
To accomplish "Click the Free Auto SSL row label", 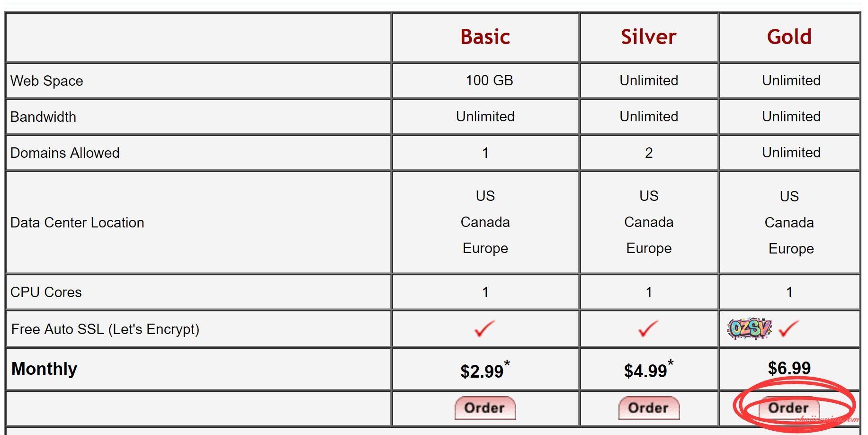I will (x=105, y=329).
